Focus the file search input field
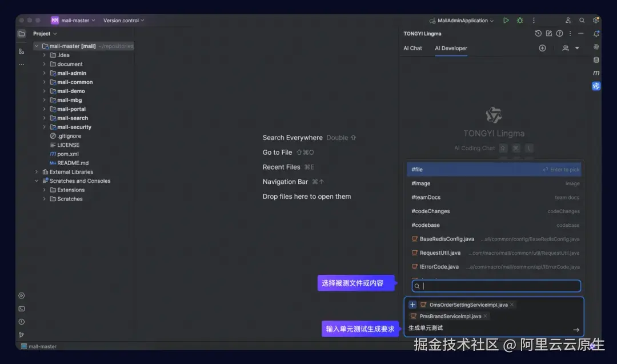This screenshot has width=617, height=364. [496, 286]
